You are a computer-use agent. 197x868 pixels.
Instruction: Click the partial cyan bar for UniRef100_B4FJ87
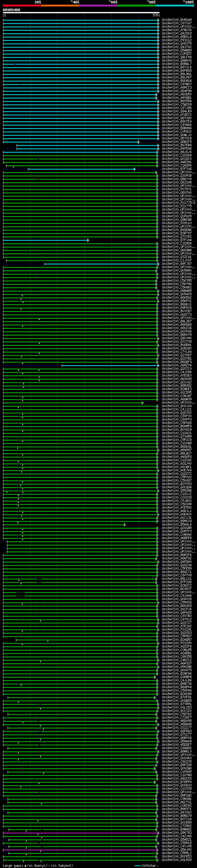pyautogui.click(x=102, y=264)
